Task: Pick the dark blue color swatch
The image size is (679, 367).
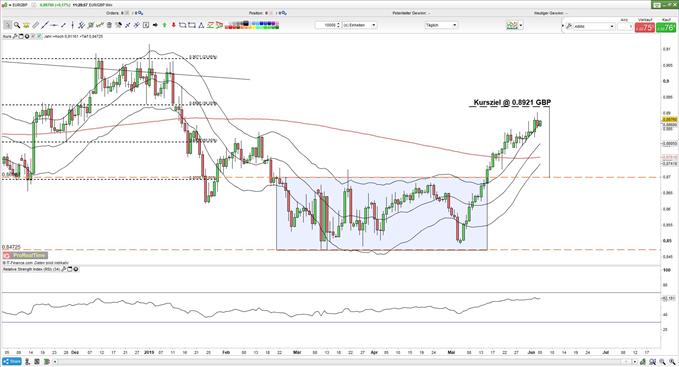Action: (x=269, y=23)
